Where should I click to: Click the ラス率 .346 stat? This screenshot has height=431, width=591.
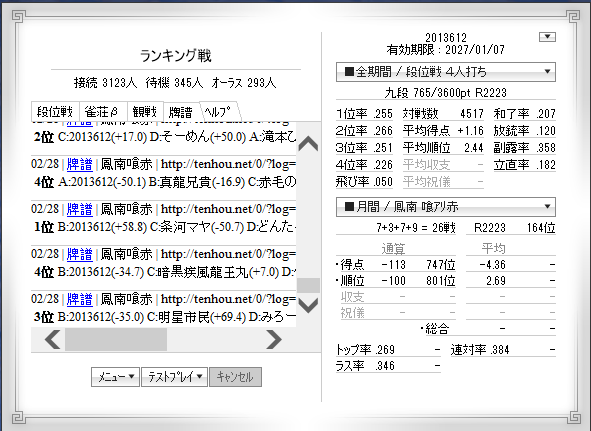pos(365,366)
